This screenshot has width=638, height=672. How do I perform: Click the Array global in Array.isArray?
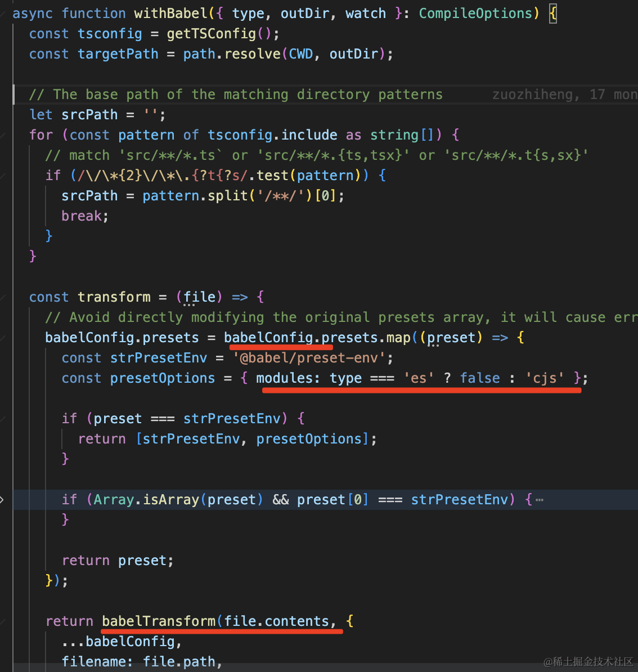[114, 500]
